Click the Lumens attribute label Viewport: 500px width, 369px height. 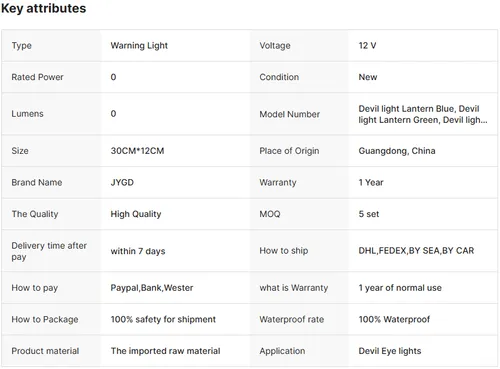coord(27,114)
